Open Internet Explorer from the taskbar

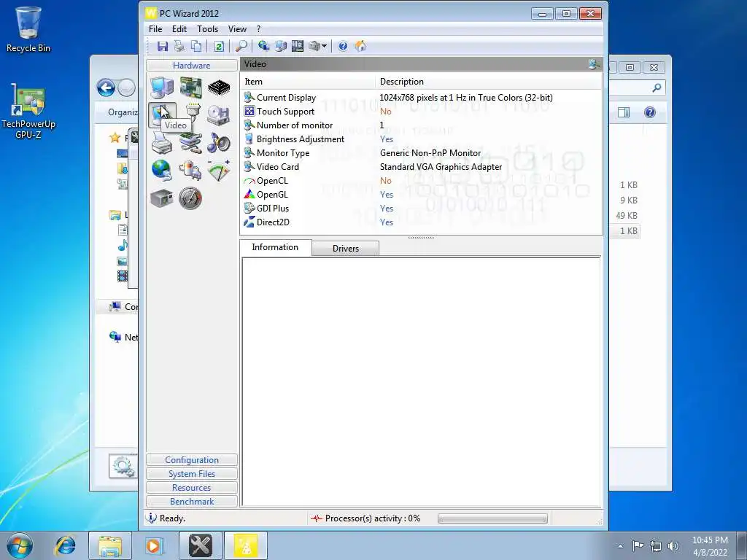[65, 545]
